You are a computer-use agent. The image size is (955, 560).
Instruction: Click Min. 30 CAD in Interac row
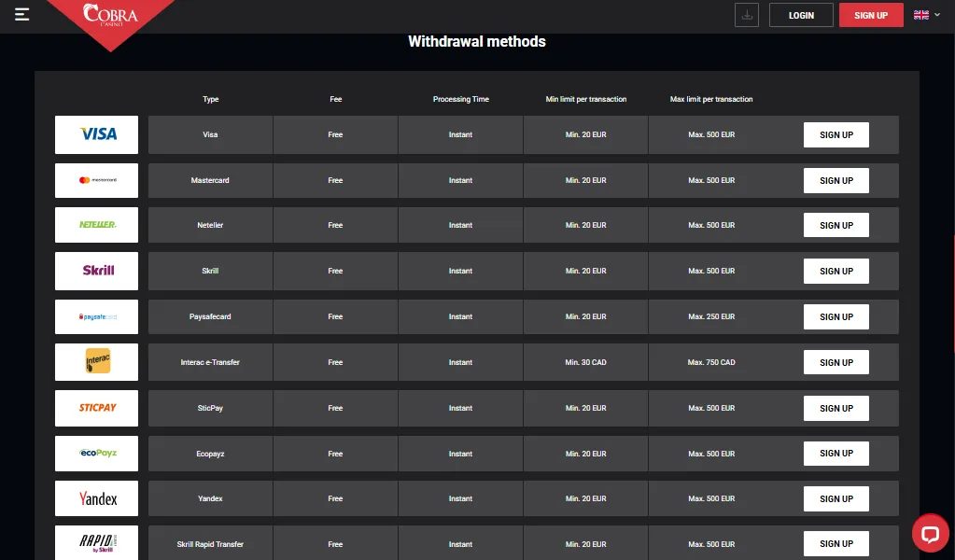point(586,362)
